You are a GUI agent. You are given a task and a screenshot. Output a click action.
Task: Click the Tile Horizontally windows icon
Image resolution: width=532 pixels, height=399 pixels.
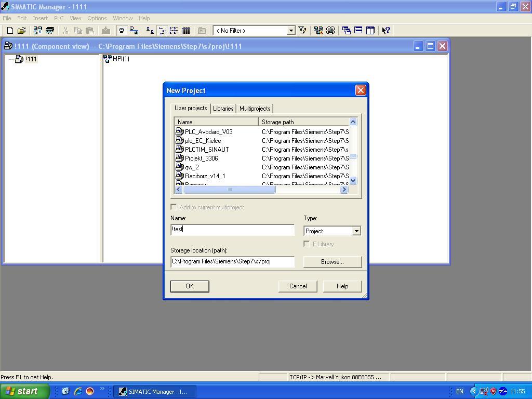coord(358,31)
